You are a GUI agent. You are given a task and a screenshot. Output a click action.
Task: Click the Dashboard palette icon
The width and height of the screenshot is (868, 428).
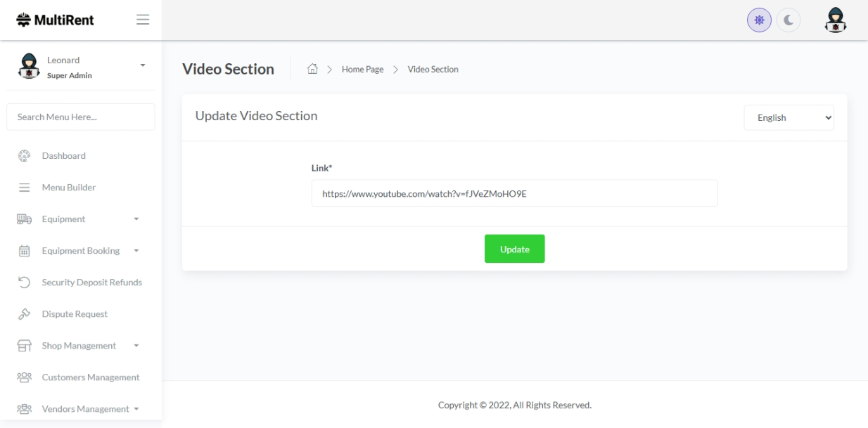[x=23, y=156]
